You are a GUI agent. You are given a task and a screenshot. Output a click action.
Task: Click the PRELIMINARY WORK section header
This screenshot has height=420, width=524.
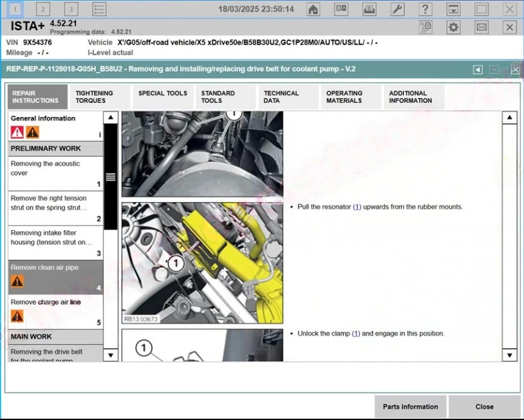[x=56, y=148]
